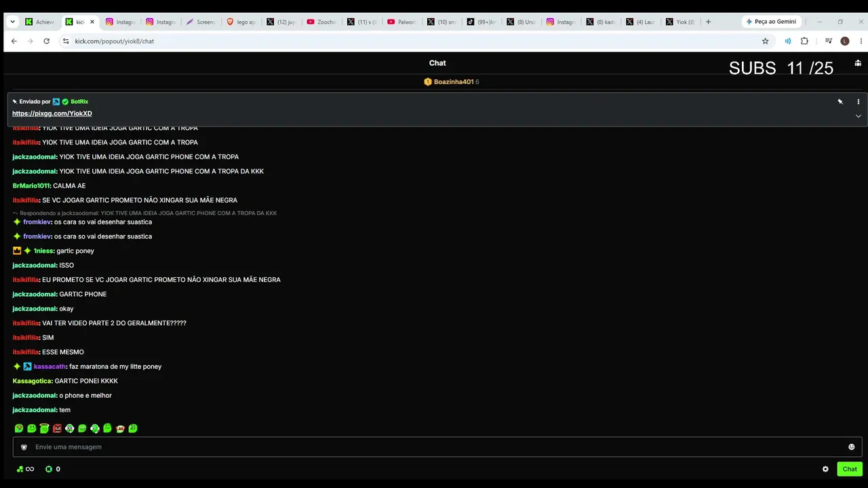Select the message 'ESSE MESMO'
The height and width of the screenshot is (488, 868).
tap(63, 352)
